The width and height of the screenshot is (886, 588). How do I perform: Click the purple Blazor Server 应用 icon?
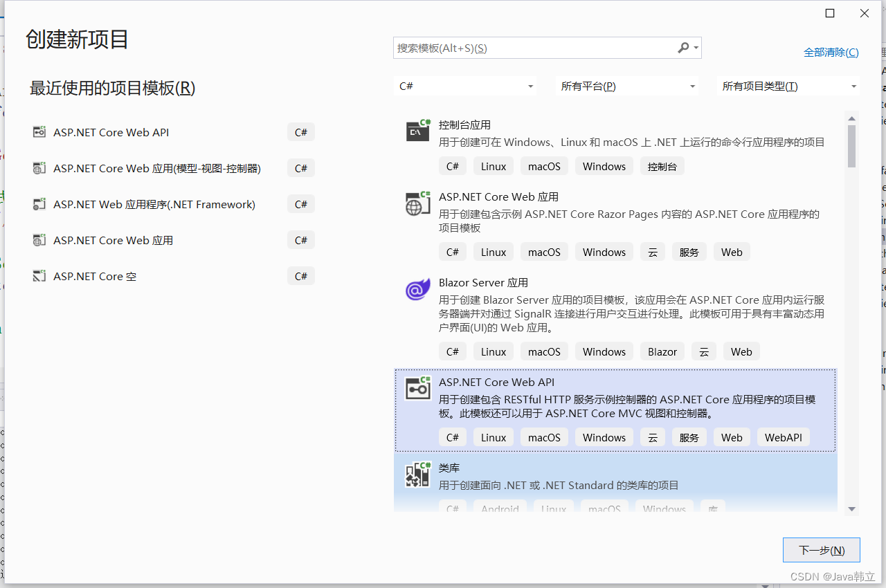pyautogui.click(x=418, y=289)
